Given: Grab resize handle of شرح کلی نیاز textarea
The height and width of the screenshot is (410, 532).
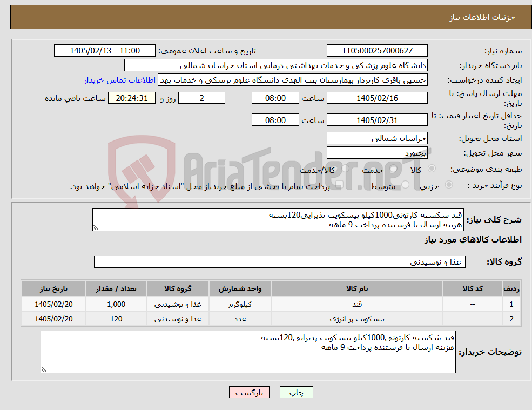Looking at the screenshot, I should (x=96, y=228).
